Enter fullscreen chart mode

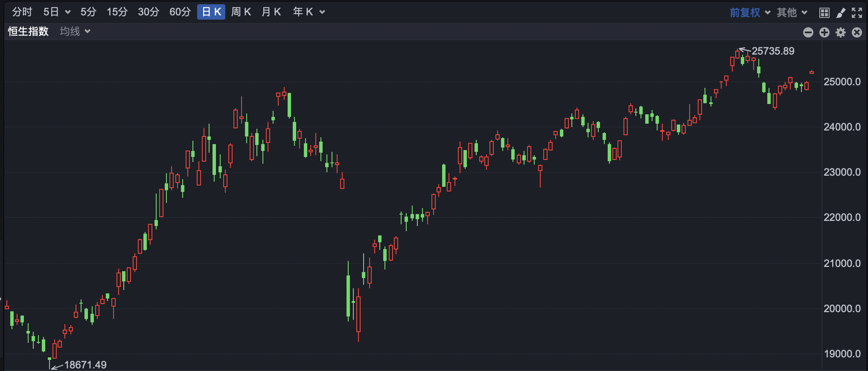click(856, 13)
